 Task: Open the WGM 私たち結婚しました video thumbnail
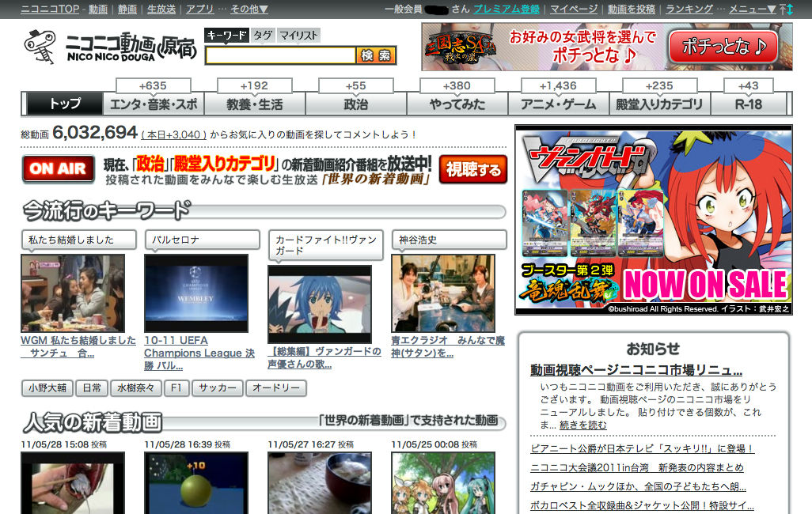[73, 293]
